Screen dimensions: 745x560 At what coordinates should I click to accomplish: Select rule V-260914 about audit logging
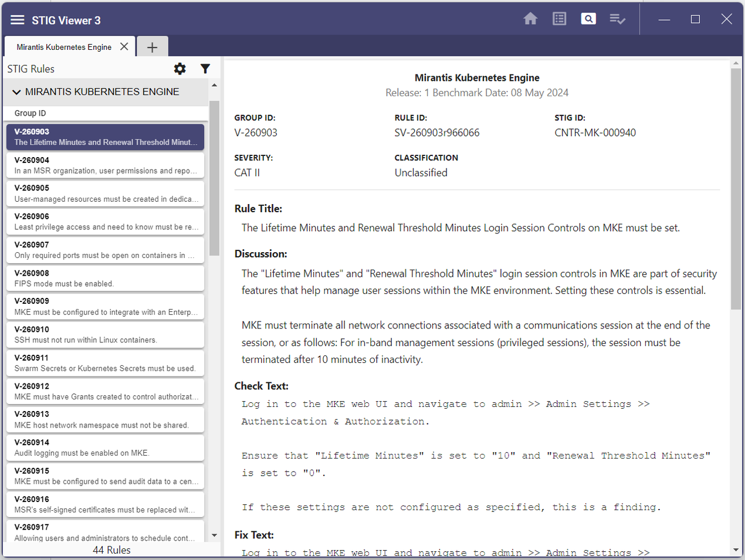click(104, 447)
